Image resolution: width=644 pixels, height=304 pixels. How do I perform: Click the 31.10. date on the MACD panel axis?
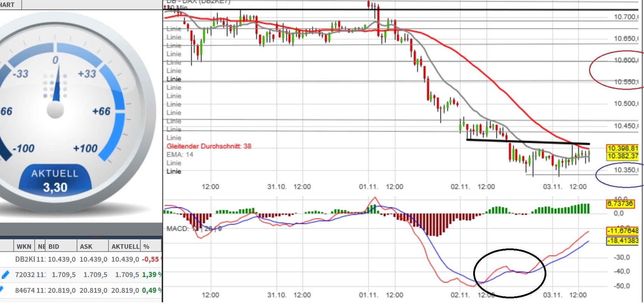coord(277,295)
